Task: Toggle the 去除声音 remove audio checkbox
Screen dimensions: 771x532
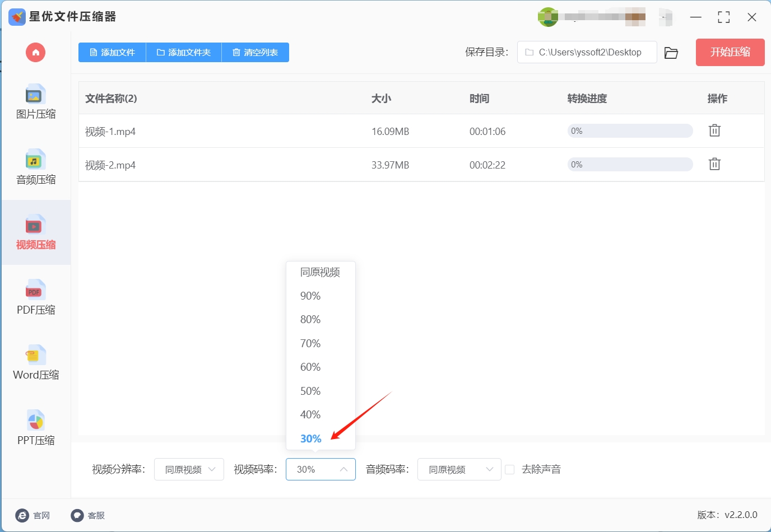Action: pyautogui.click(x=510, y=469)
